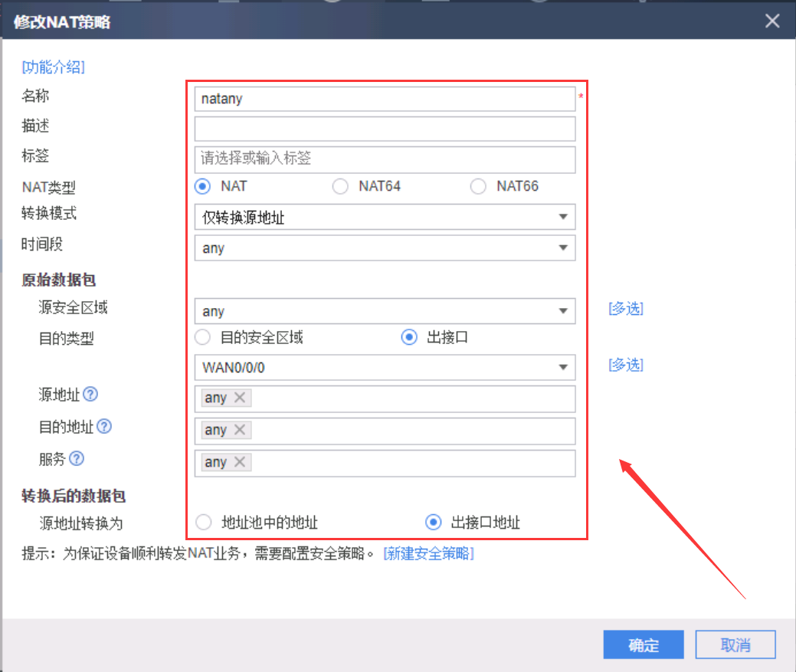Open the 新建安全策略 link
The height and width of the screenshot is (672, 796).
coord(428,553)
